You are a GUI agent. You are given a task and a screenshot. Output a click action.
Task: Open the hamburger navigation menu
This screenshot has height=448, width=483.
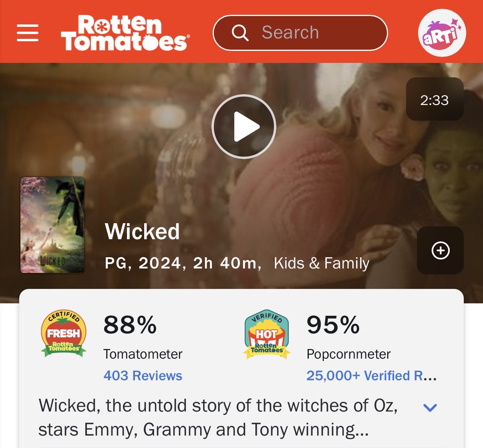coord(28,33)
